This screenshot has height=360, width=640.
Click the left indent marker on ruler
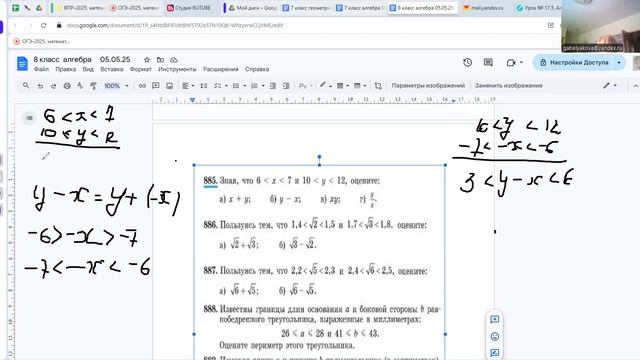point(192,100)
